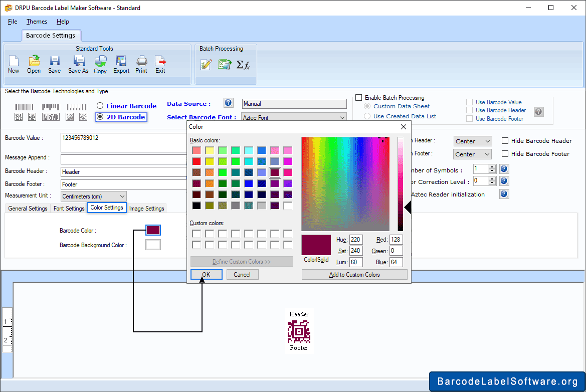586x392 pixels.
Task: Click the Barcode Color swatch
Action: coord(153,230)
